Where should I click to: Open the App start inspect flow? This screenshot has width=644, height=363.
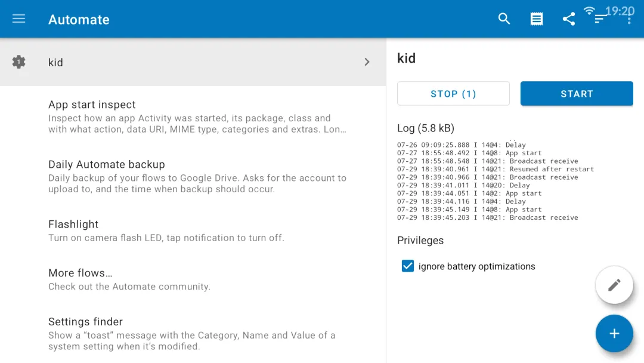193,116
